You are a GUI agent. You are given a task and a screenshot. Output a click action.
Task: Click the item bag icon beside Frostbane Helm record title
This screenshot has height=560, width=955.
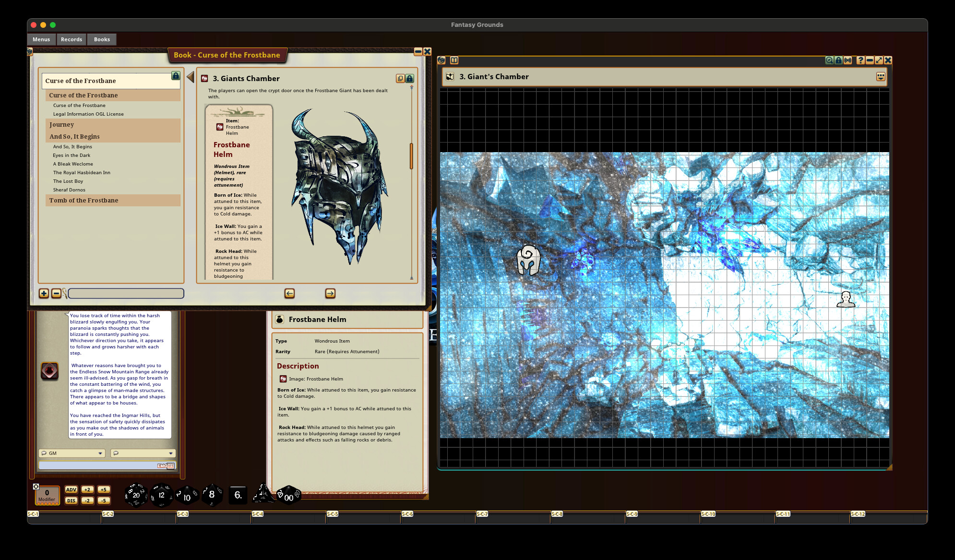279,319
